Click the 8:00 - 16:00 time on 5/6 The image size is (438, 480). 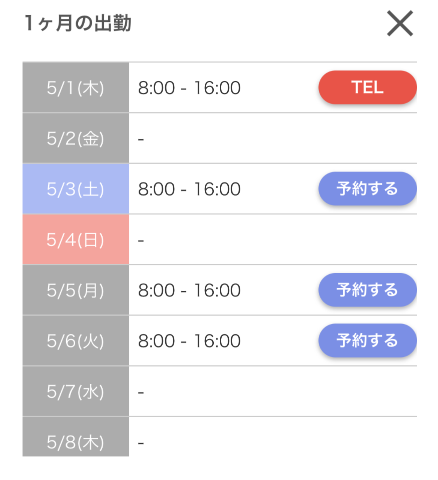pyautogui.click(x=189, y=341)
